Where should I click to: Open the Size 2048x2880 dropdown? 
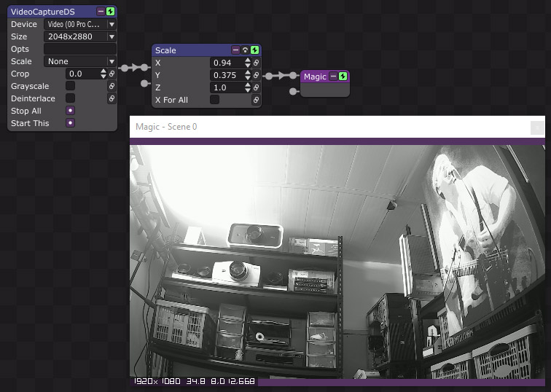(80, 36)
